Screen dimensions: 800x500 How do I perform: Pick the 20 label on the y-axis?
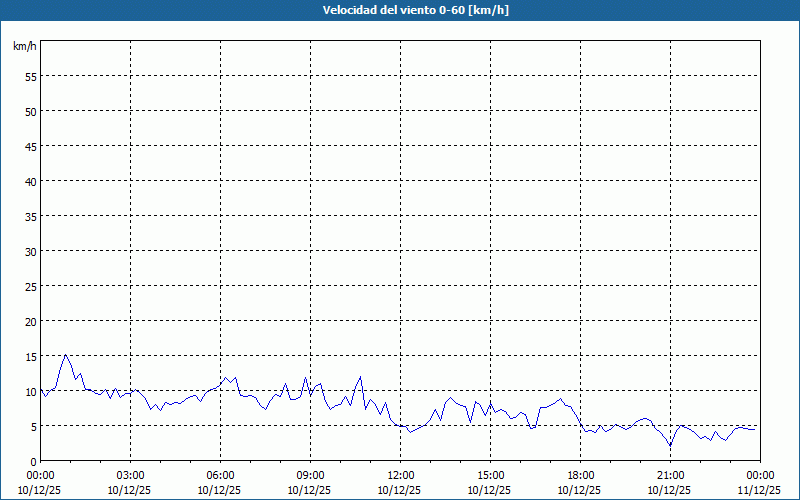pyautogui.click(x=31, y=321)
